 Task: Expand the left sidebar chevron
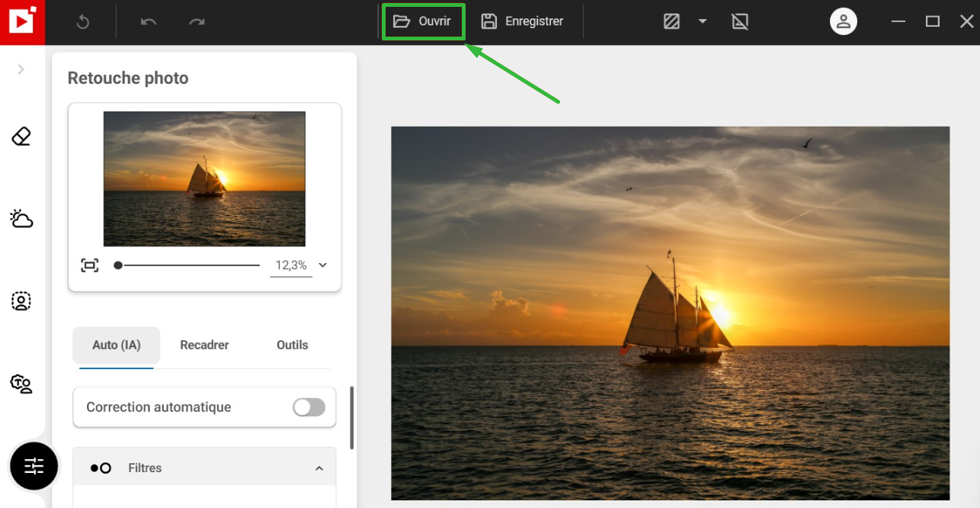(21, 69)
